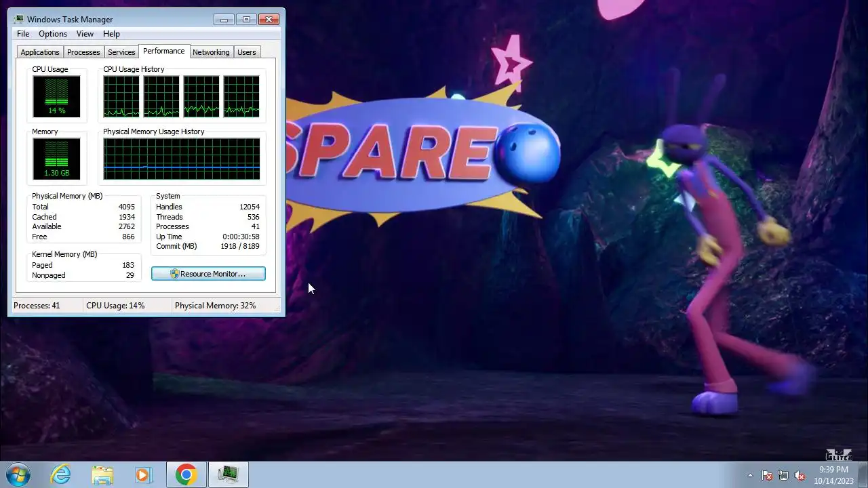Click the System Processes value 41

pos(256,226)
